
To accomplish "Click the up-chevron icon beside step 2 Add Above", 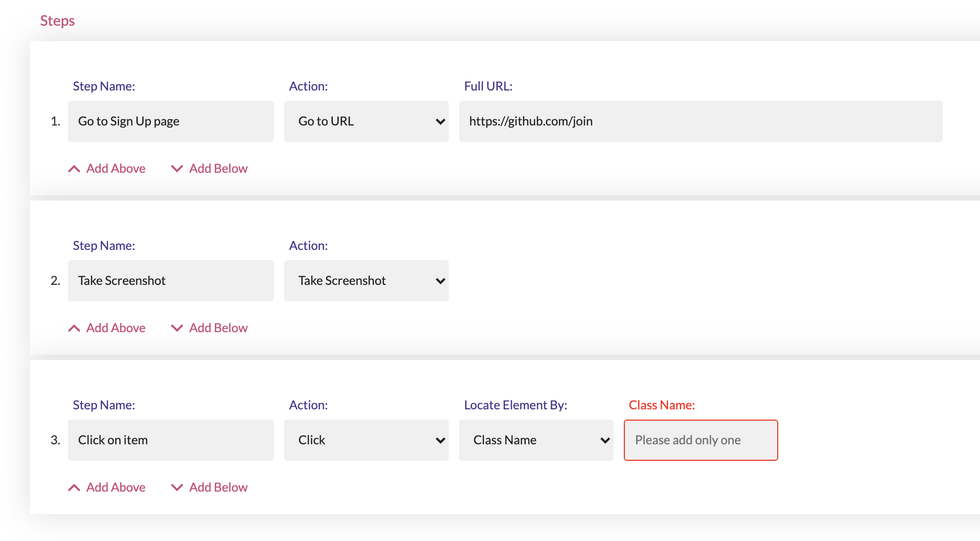I will (x=74, y=328).
